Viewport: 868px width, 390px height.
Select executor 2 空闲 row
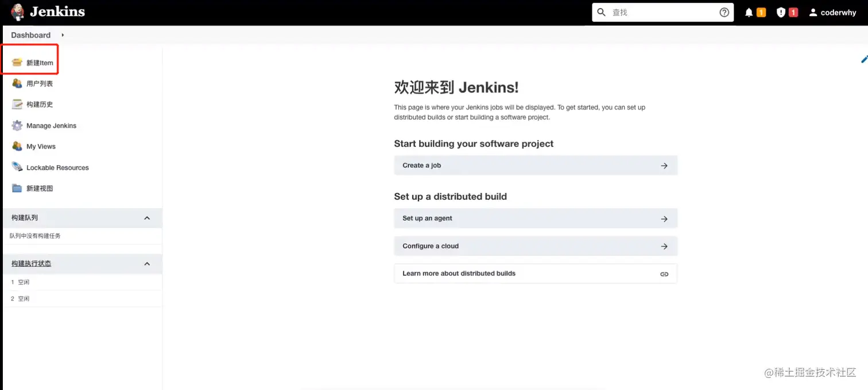(83, 299)
